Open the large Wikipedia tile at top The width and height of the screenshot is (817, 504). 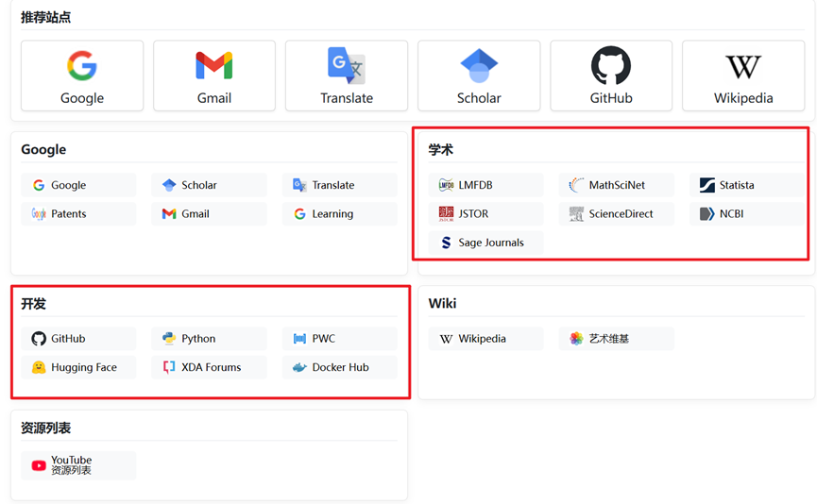743,76
